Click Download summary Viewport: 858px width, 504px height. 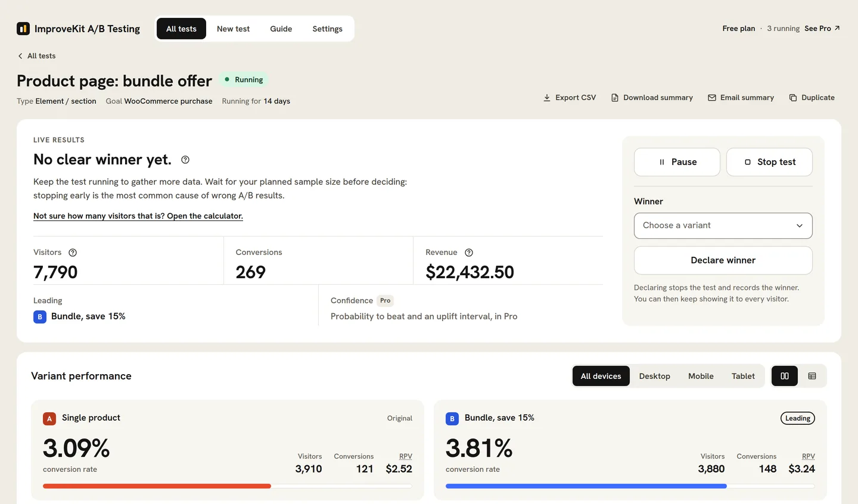pos(652,98)
